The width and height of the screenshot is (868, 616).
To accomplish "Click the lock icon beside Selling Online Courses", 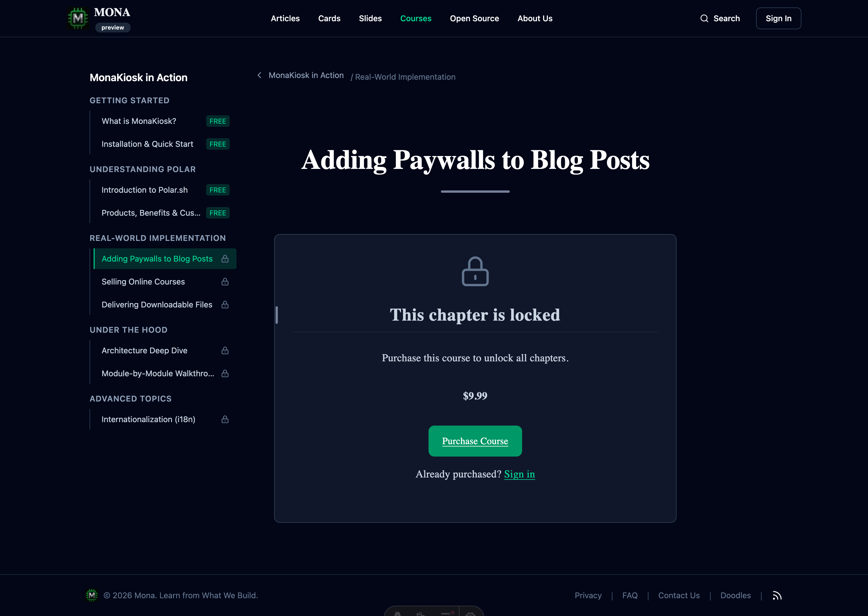I will pyautogui.click(x=225, y=281).
